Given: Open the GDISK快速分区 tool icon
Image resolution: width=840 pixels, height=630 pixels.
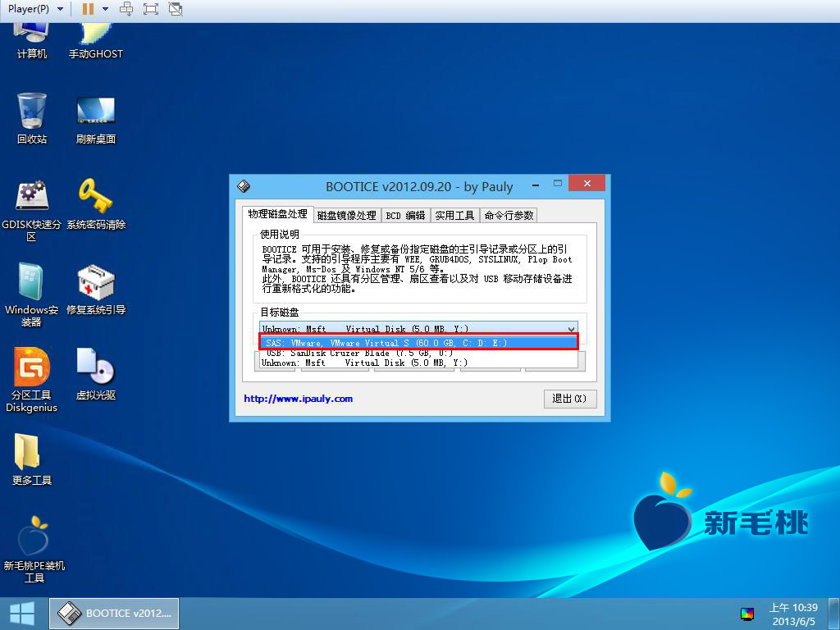Looking at the screenshot, I should tap(32, 211).
